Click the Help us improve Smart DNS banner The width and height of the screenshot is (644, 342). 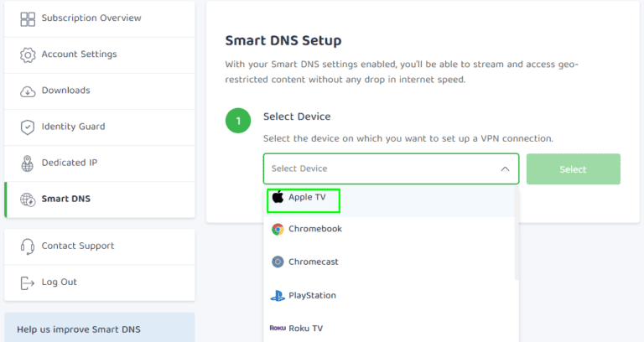[99, 329]
